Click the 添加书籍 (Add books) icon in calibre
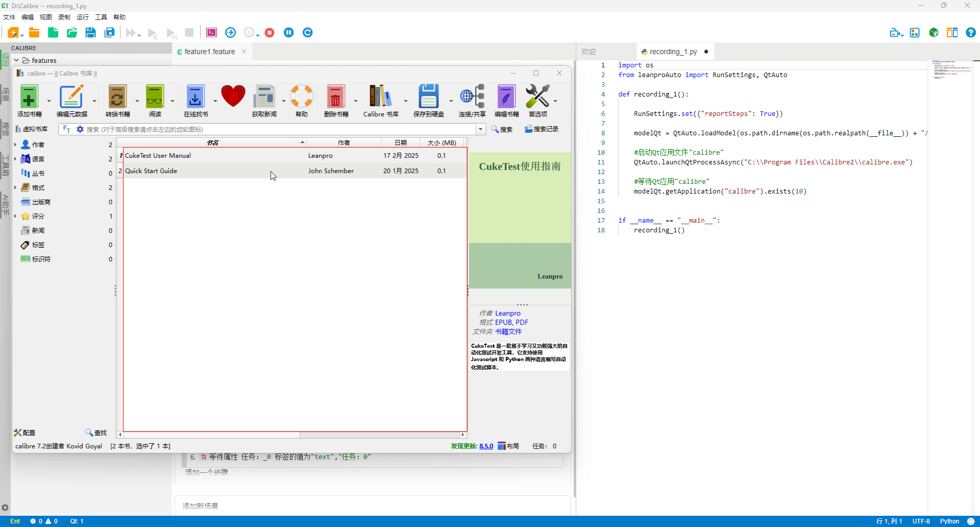This screenshot has height=527, width=980. tap(29, 97)
